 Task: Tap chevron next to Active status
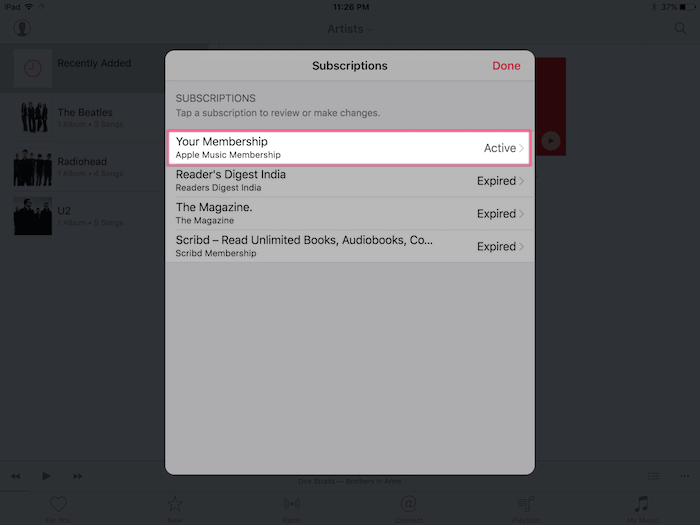[x=521, y=148]
